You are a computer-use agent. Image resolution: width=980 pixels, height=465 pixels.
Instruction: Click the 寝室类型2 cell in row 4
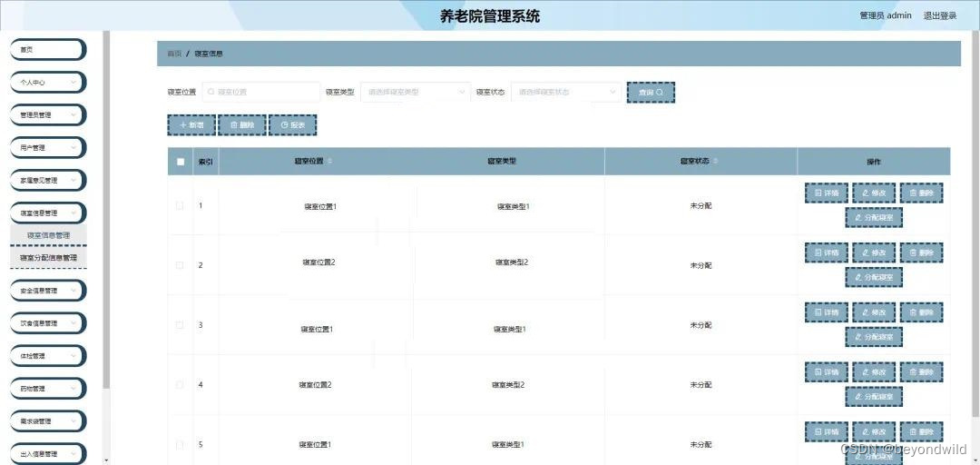tap(508, 385)
